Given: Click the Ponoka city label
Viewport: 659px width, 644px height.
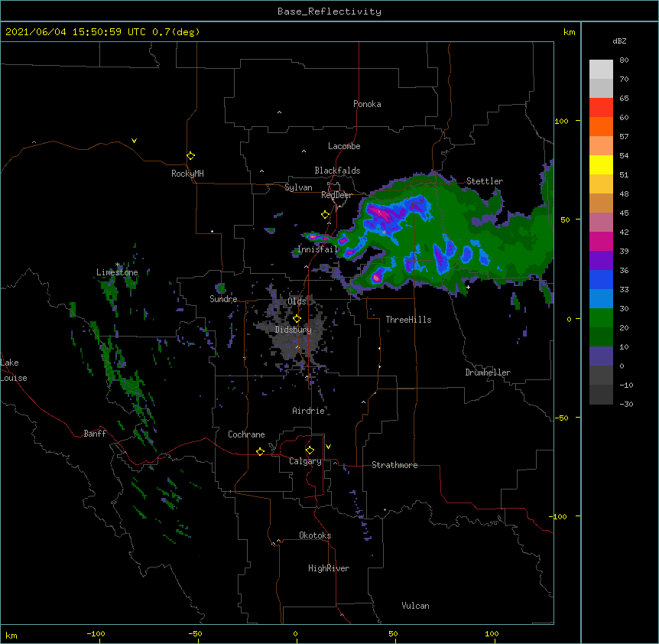Looking at the screenshot, I should [367, 104].
